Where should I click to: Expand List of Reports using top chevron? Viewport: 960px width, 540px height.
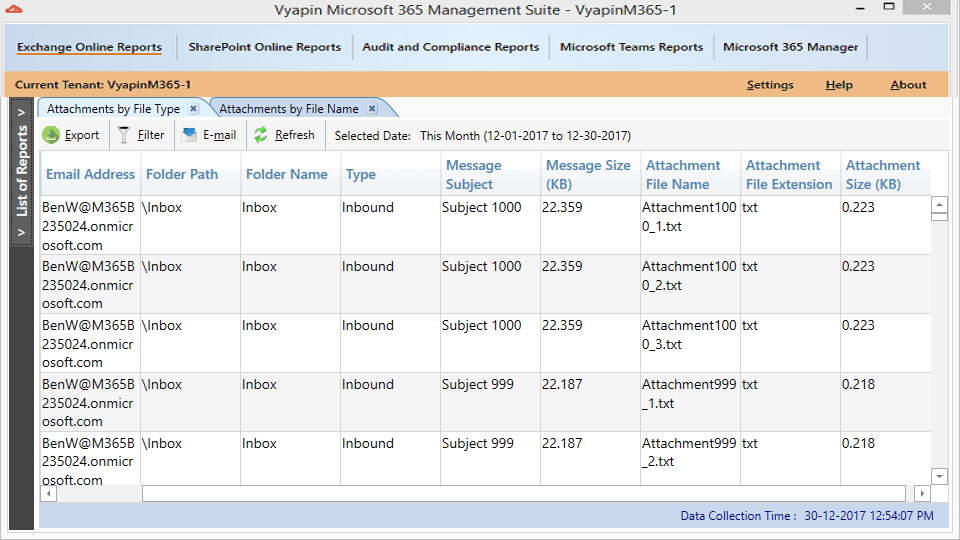pos(21,112)
